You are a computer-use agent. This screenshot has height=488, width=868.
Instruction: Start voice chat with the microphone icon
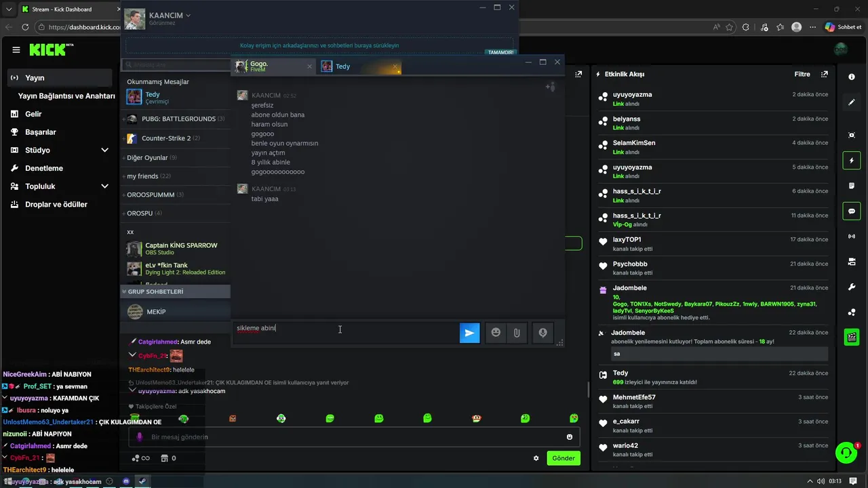pyautogui.click(x=542, y=333)
